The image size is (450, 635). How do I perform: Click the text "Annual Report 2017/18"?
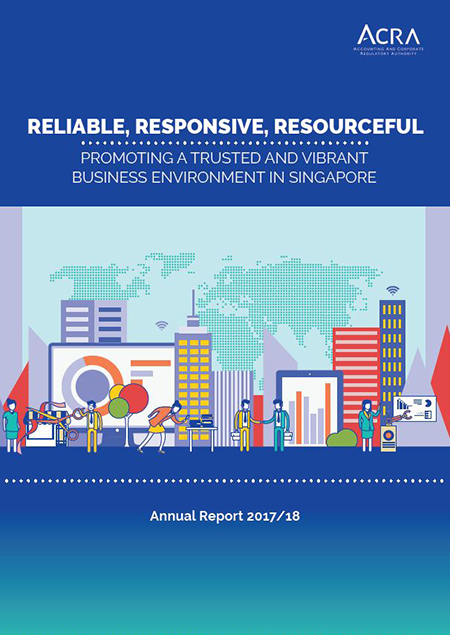[225, 516]
